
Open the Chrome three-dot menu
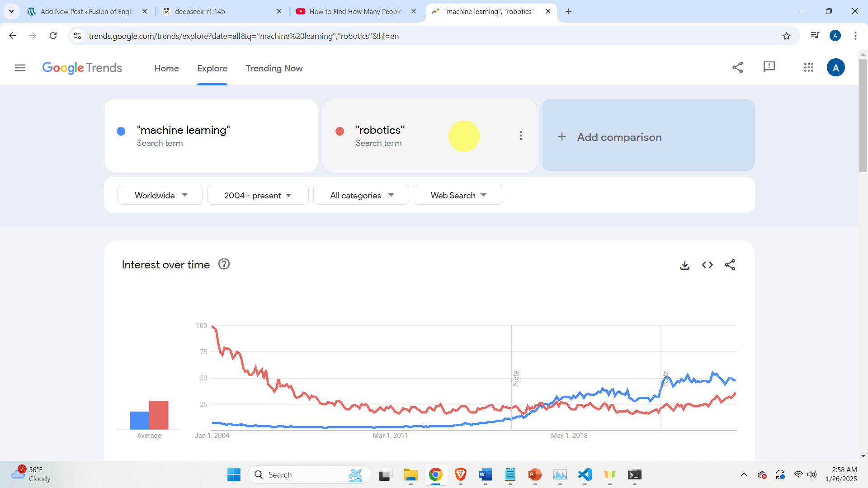pos(855,36)
